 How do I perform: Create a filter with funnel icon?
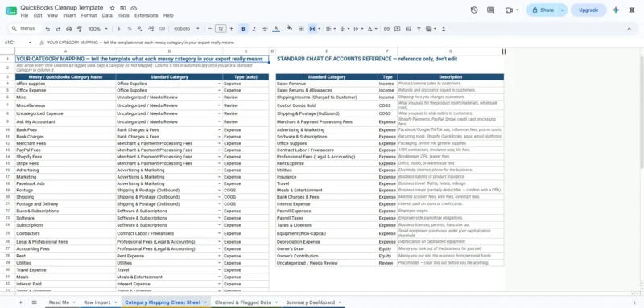click(x=419, y=29)
